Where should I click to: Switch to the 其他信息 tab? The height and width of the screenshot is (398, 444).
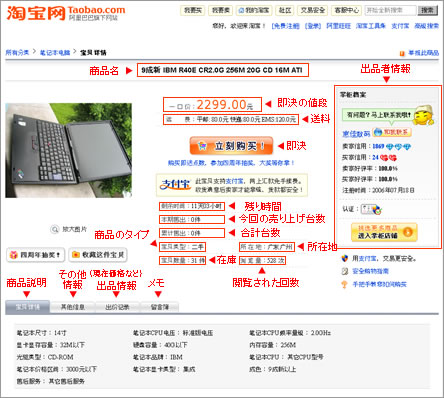point(73,307)
